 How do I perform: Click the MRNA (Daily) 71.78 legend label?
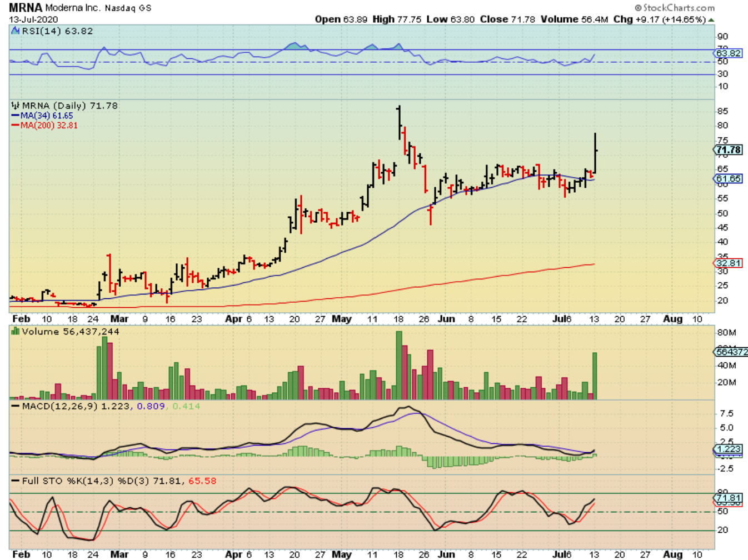[x=70, y=106]
